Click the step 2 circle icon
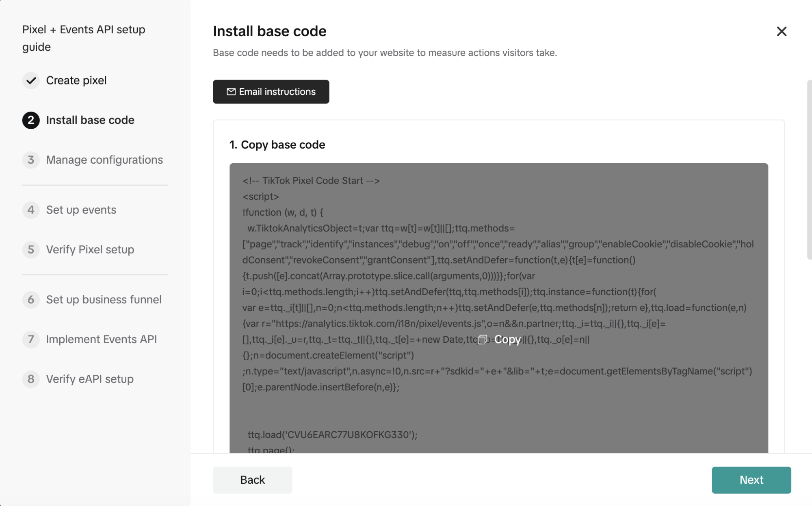 31,120
